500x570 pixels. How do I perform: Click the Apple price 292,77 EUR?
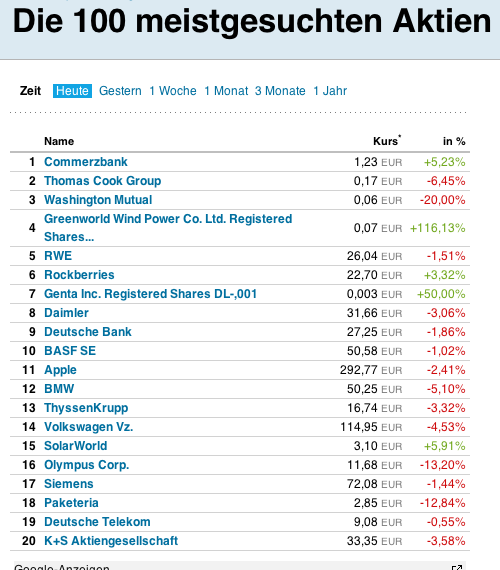point(371,370)
